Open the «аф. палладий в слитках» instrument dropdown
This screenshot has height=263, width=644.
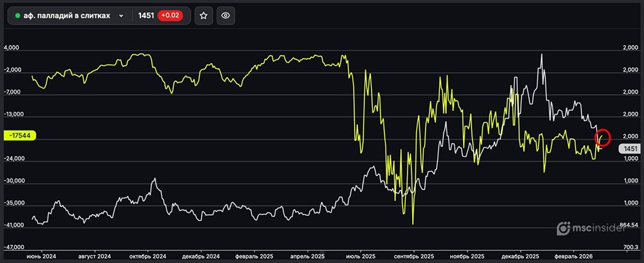point(70,16)
